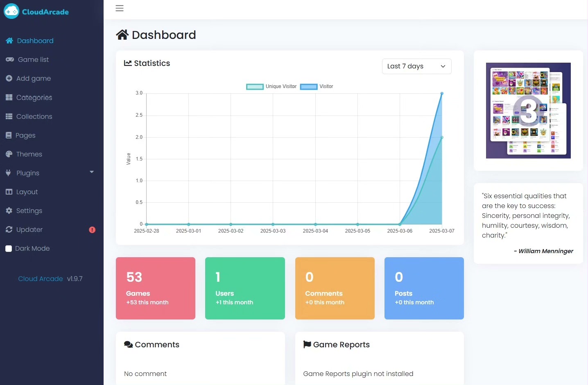
Task: Click the '+53 this month' text
Action: tap(147, 302)
